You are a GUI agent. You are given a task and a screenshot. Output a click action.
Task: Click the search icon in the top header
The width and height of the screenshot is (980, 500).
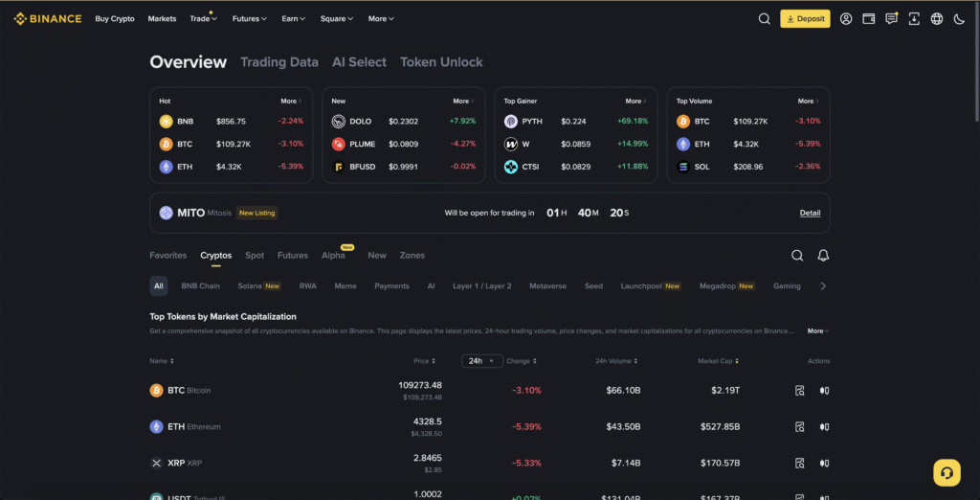click(764, 18)
